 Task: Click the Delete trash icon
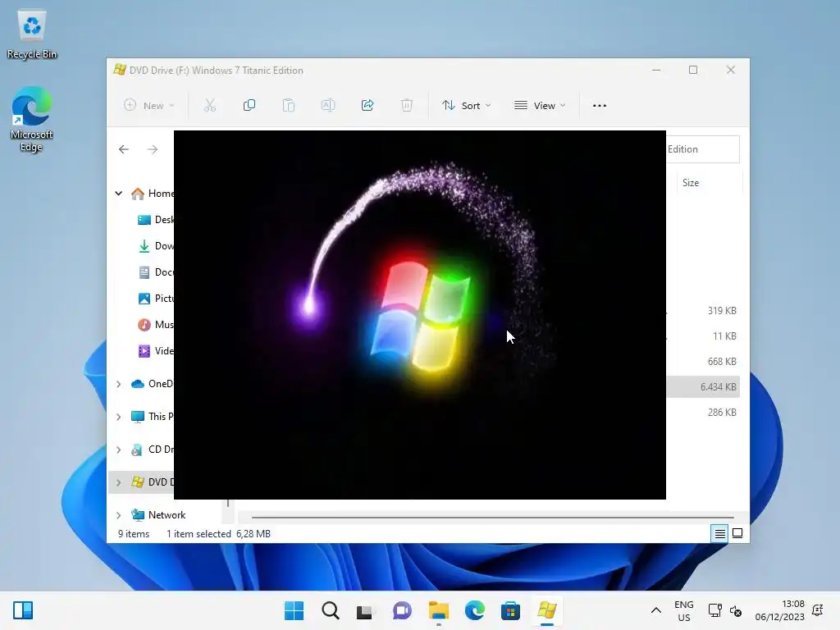tap(407, 106)
